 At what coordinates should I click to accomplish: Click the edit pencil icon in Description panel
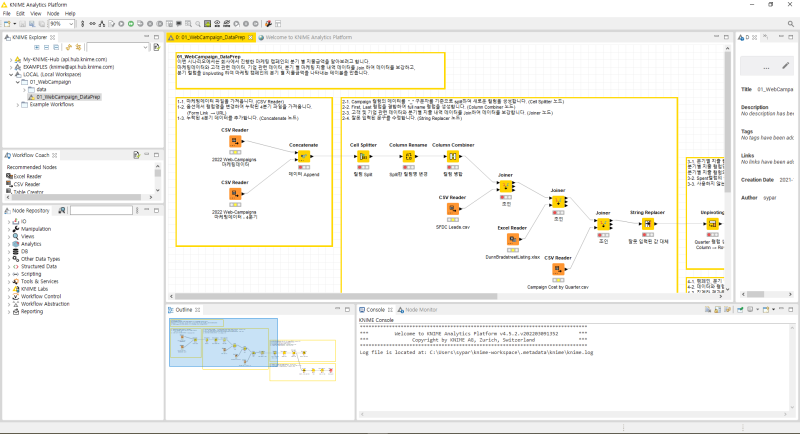(x=786, y=65)
